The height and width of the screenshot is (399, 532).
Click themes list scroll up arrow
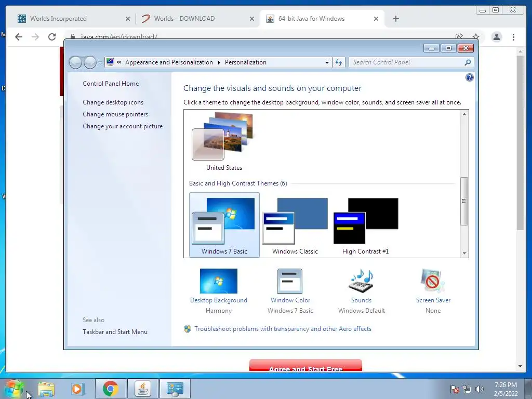click(x=464, y=114)
